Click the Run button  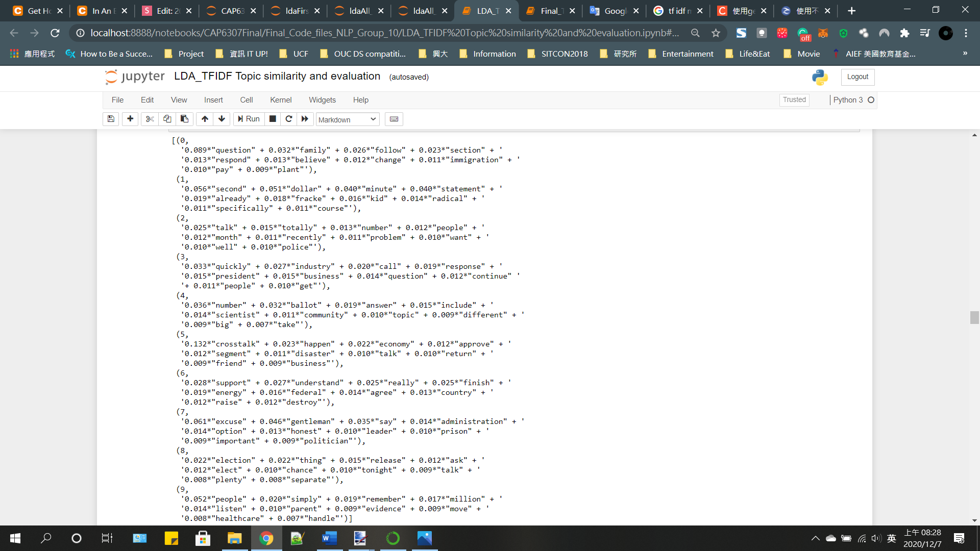[x=249, y=119]
